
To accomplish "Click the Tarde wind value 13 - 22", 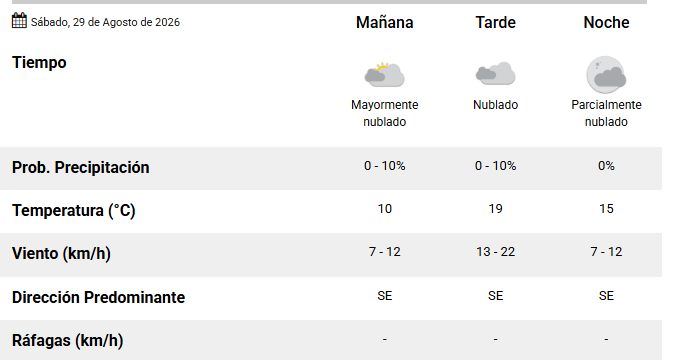I will click(496, 252).
